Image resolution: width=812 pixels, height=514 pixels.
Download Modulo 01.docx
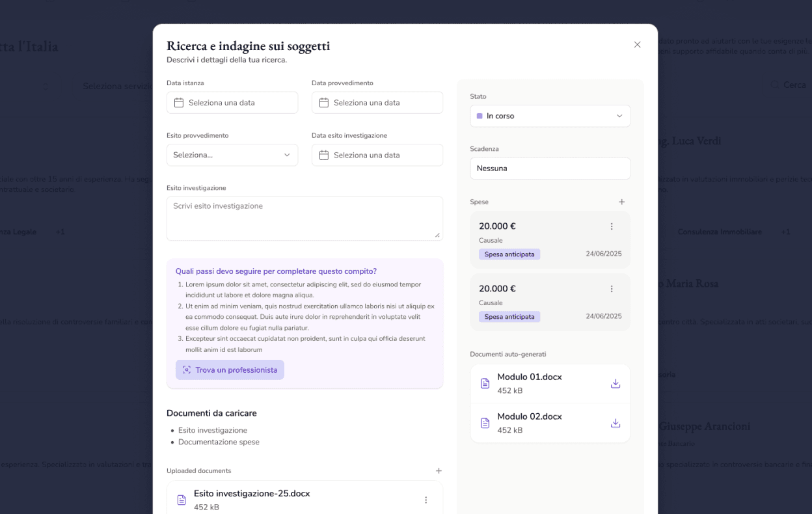(x=616, y=383)
